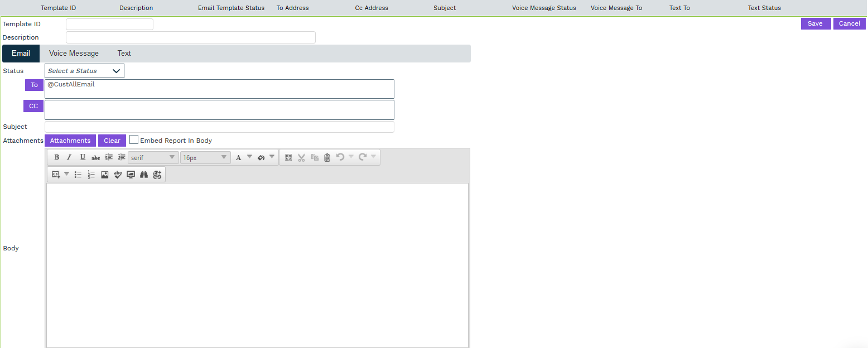Screen dimensions: 868x348
Task: Open the Select a Status dropdown
Action: tap(84, 71)
